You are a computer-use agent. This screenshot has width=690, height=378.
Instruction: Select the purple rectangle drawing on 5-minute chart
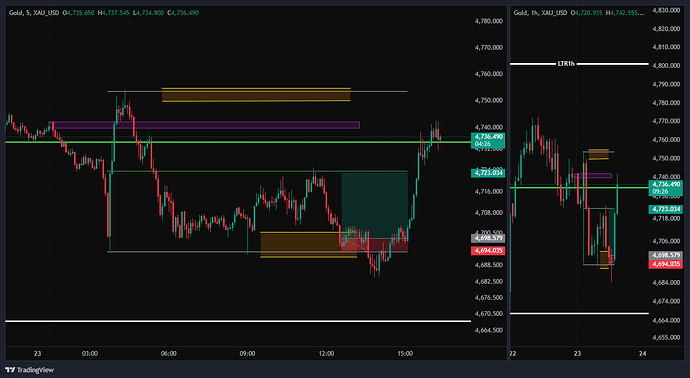pyautogui.click(x=204, y=125)
